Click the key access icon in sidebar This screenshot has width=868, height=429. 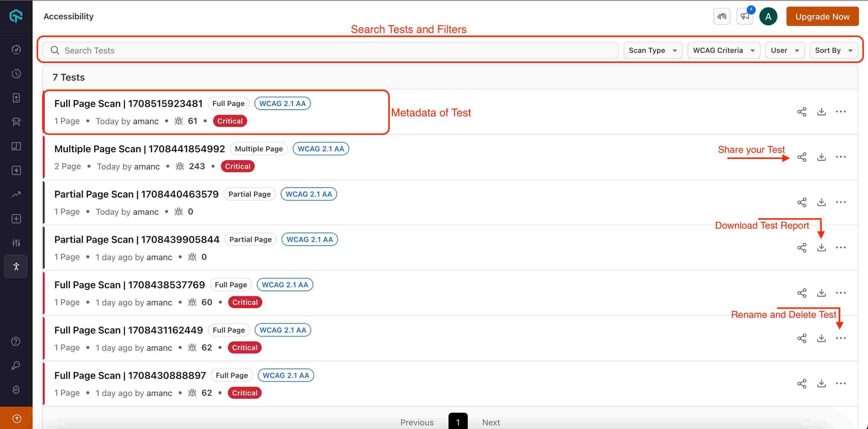tap(16, 366)
